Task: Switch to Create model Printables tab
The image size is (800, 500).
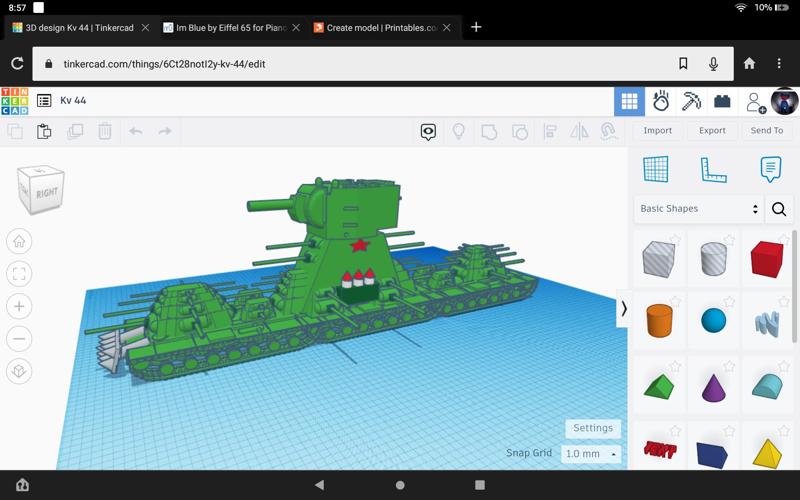Action: pyautogui.click(x=382, y=28)
